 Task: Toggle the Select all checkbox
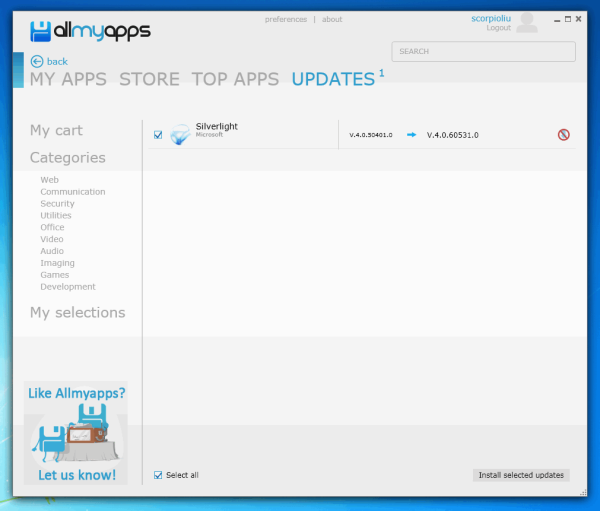pos(158,475)
